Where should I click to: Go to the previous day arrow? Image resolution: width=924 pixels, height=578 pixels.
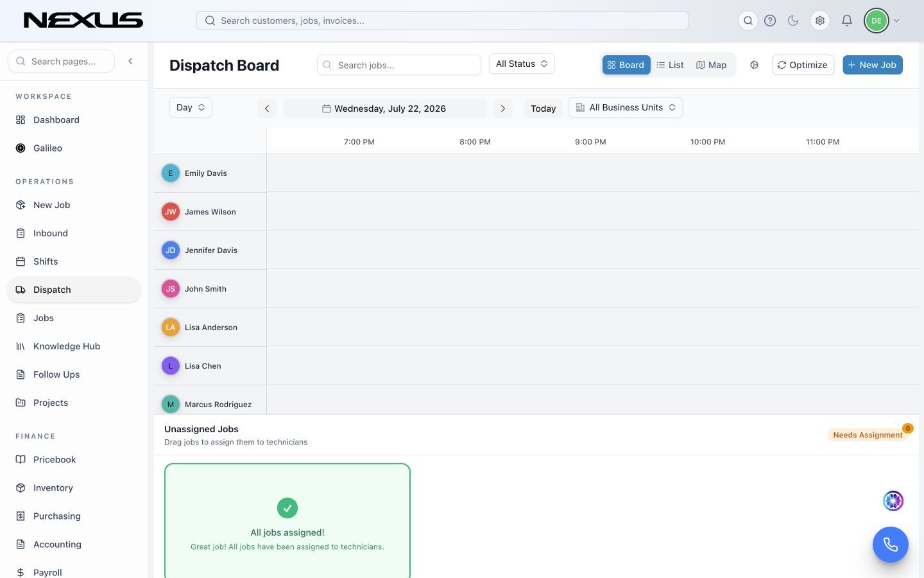[x=267, y=109]
